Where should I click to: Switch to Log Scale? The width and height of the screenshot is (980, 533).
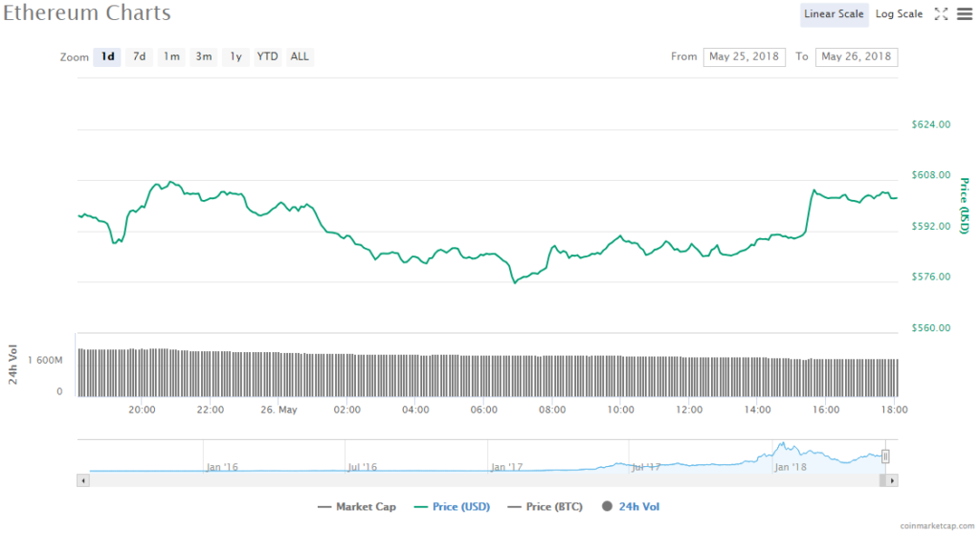coord(900,14)
